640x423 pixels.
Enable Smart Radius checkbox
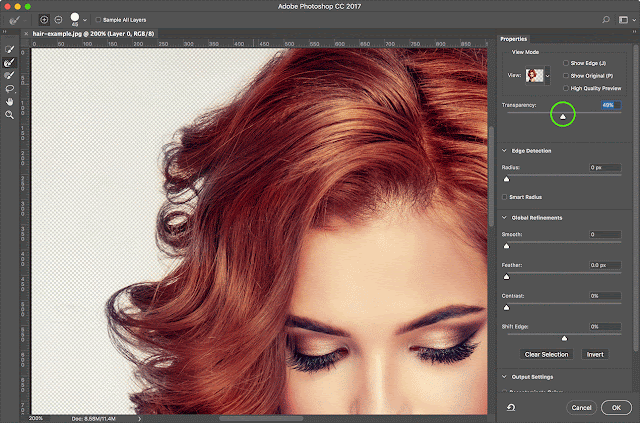(505, 196)
